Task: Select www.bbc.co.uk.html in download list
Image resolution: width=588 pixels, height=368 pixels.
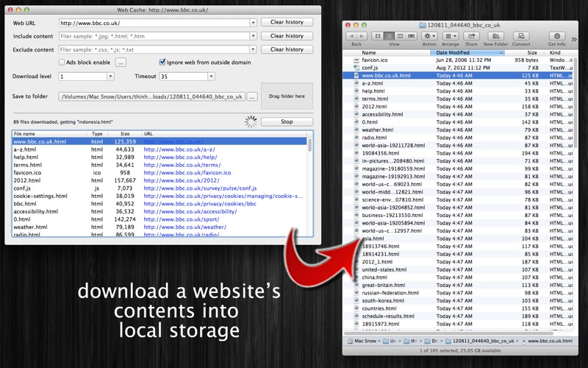Action: pos(159,141)
